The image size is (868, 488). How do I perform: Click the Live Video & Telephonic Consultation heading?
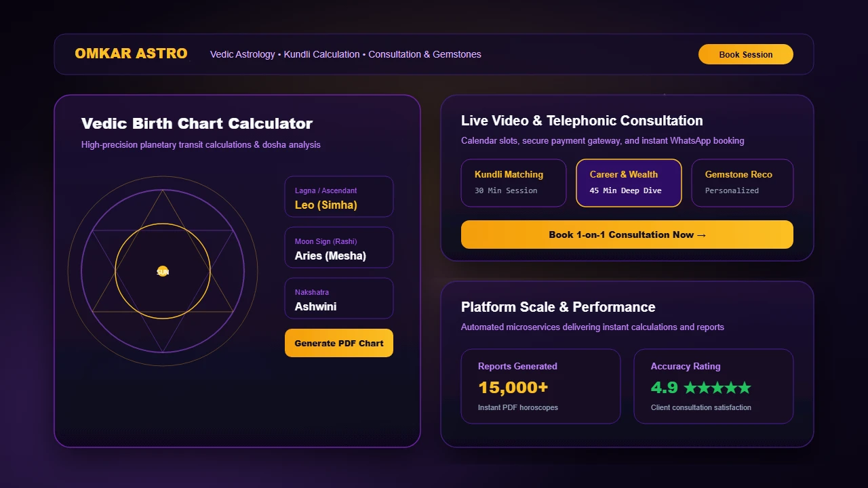582,121
